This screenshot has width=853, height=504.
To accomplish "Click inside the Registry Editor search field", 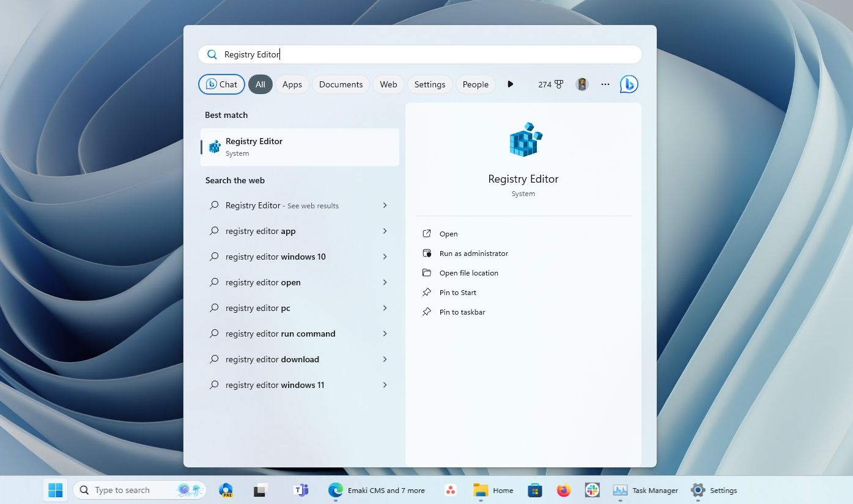I will click(x=428, y=54).
